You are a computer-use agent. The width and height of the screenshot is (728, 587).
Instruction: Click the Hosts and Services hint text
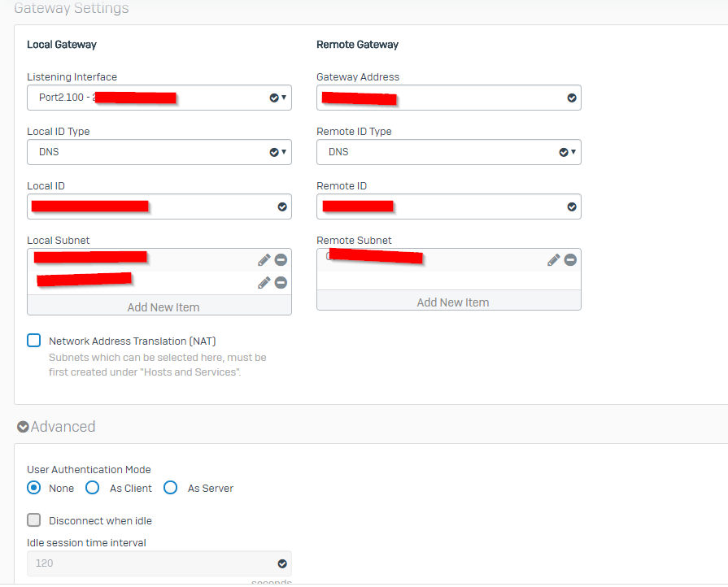point(157,365)
